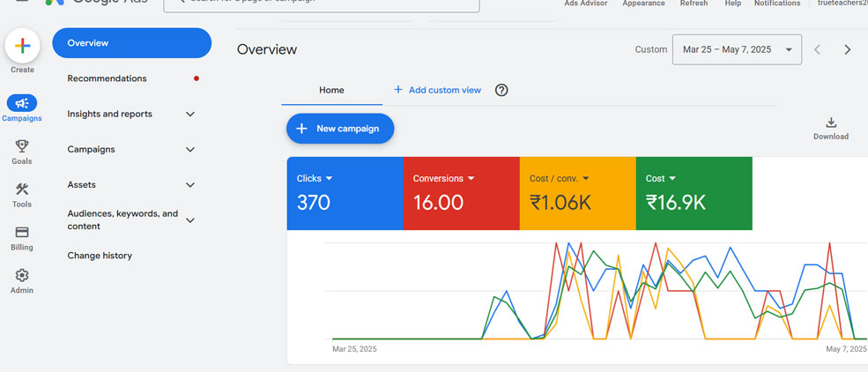This screenshot has width=868, height=372.
Task: Expand Campaigns section in navigation
Action: [189, 150]
